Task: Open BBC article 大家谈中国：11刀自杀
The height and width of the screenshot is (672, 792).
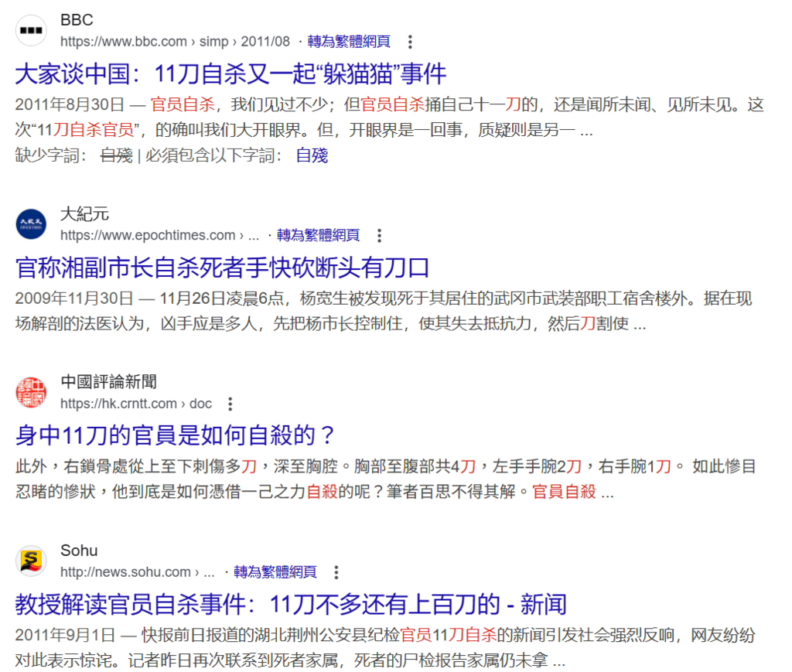Action: [x=230, y=74]
